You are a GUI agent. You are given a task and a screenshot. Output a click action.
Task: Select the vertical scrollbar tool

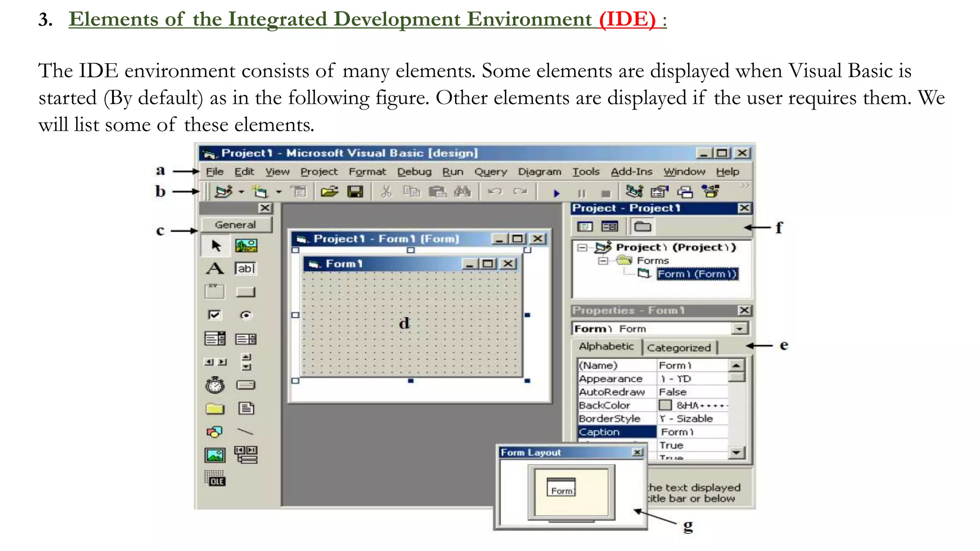click(246, 362)
